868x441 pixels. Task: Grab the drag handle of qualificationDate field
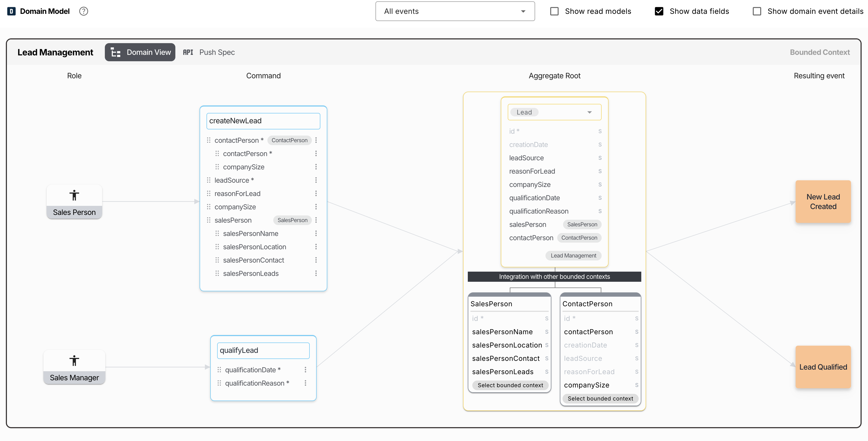coord(219,370)
